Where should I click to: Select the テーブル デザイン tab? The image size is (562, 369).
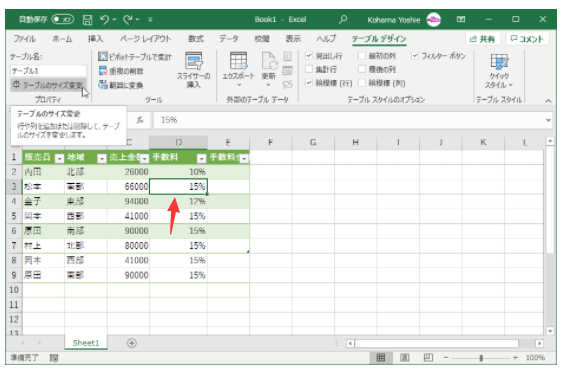click(379, 39)
